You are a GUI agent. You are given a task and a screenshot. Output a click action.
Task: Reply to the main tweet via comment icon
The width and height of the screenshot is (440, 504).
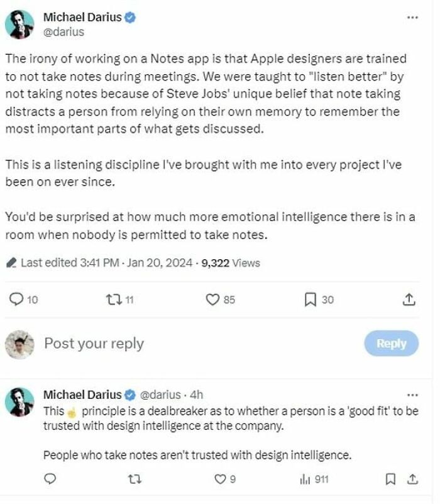pyautogui.click(x=17, y=300)
